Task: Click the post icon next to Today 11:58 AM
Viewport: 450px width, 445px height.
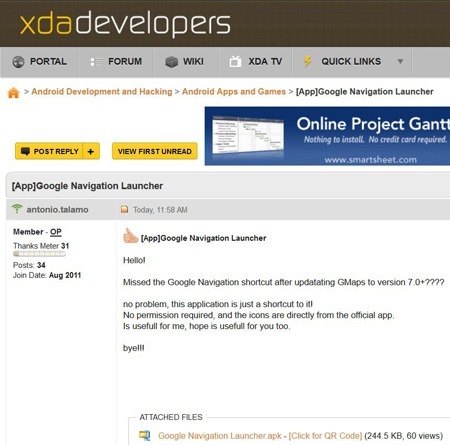Action: [x=125, y=209]
